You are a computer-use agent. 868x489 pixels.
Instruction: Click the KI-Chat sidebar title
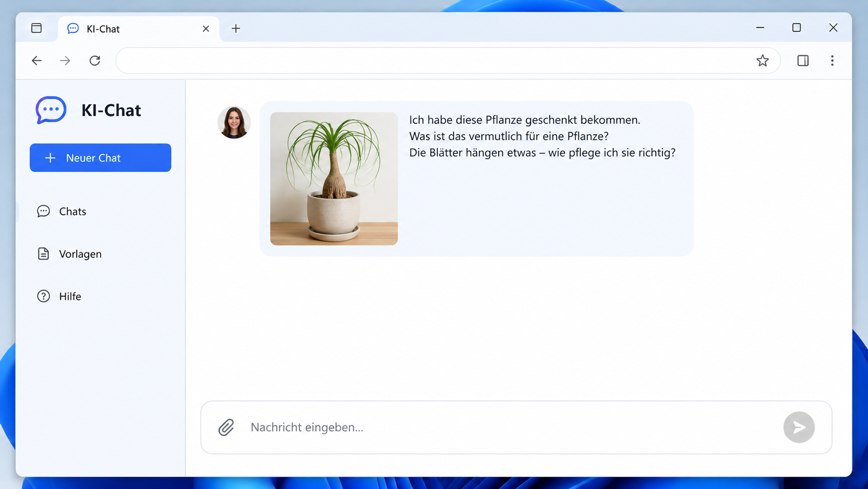point(111,110)
